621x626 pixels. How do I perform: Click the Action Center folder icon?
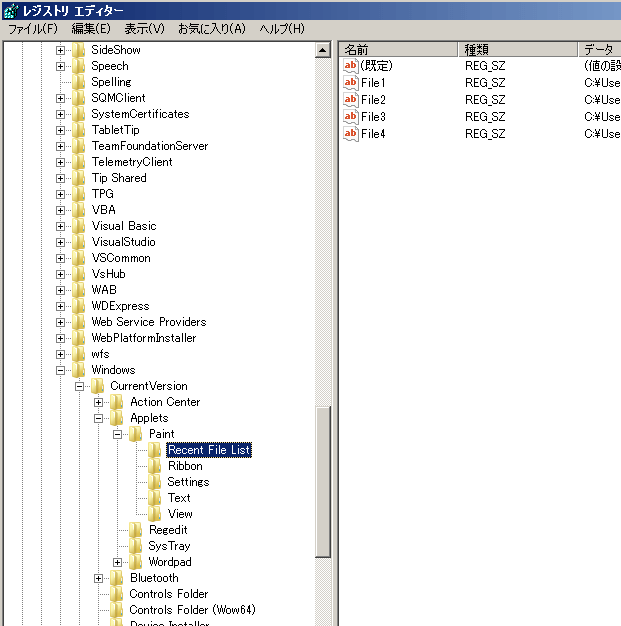point(117,402)
